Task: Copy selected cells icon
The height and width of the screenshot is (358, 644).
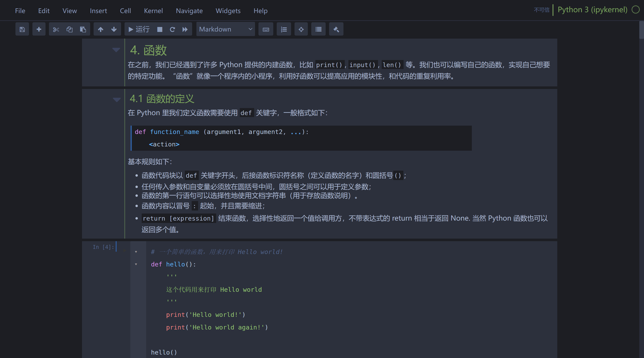Action: coord(70,29)
